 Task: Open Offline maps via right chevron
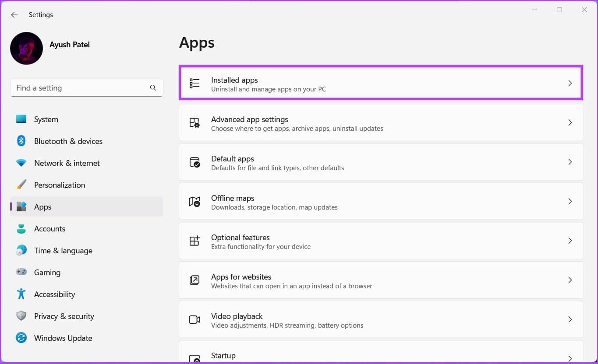click(570, 201)
